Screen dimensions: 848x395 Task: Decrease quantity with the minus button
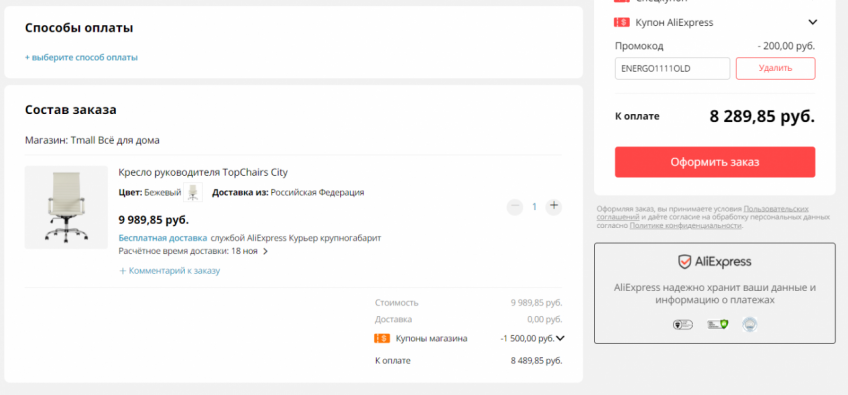[x=515, y=207]
